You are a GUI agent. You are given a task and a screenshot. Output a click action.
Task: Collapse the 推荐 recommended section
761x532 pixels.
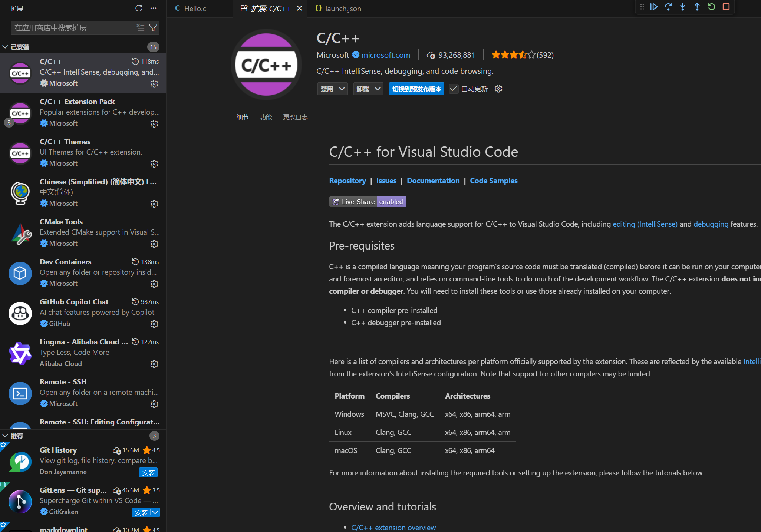(5, 436)
